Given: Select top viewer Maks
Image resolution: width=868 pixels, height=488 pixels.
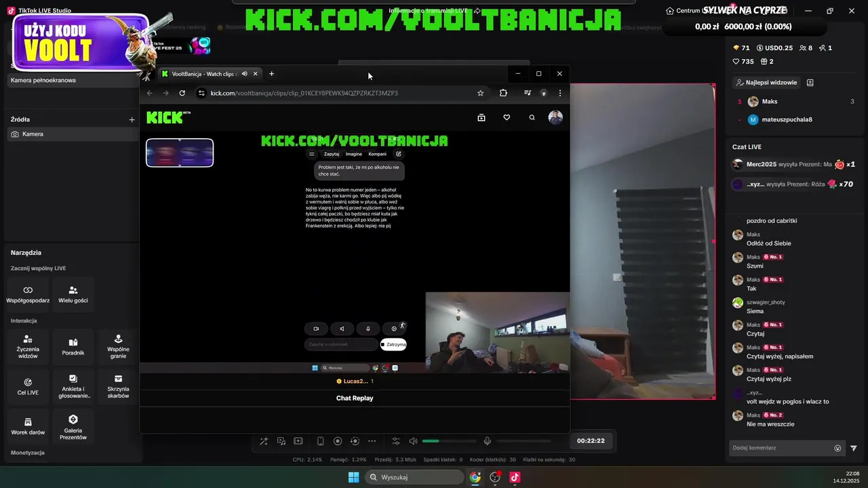Looking at the screenshot, I should [795, 102].
